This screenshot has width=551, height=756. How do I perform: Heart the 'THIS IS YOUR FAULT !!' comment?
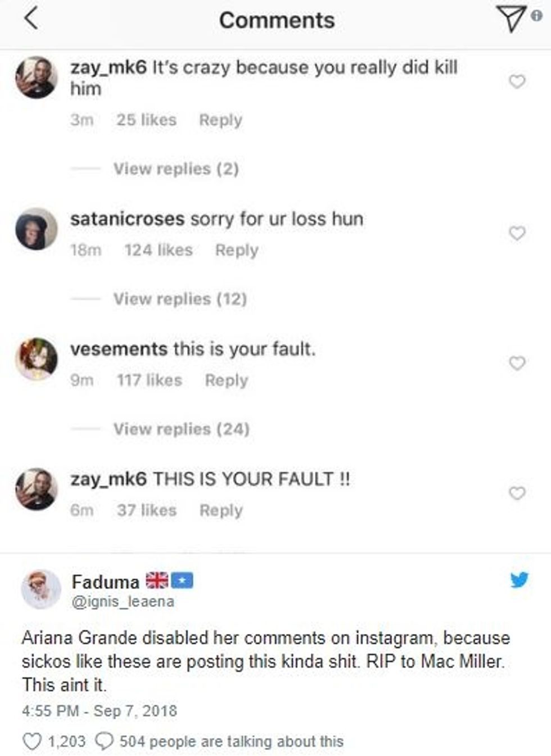click(517, 493)
